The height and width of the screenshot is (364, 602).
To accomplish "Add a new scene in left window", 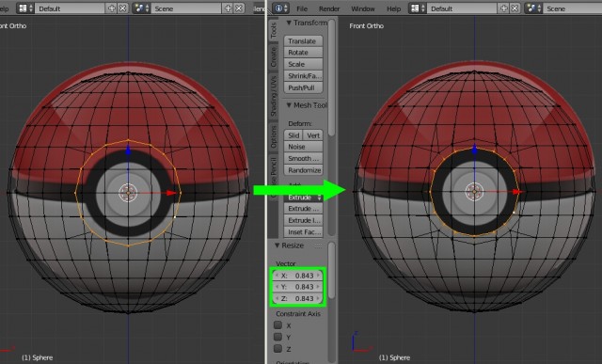I will [228, 8].
